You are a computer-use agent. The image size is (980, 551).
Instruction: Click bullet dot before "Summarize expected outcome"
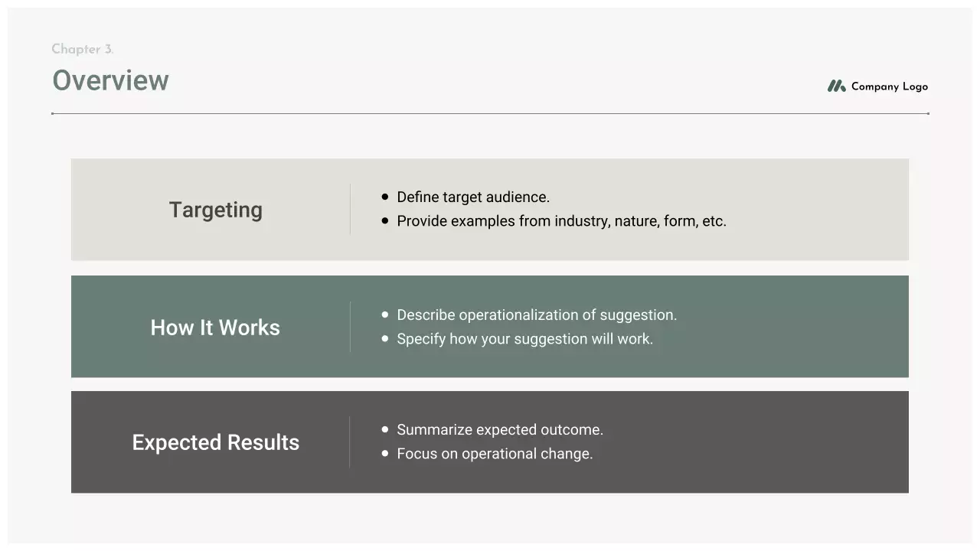coord(385,430)
